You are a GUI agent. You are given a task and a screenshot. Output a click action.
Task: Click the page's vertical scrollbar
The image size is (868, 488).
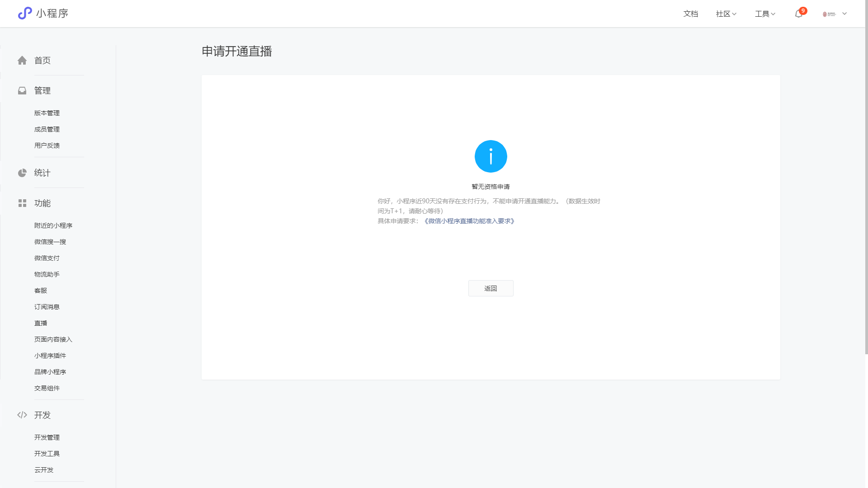coord(866,181)
